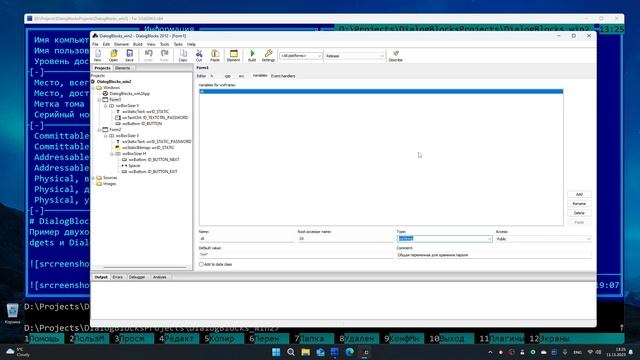Click the Describe toolbar icon
Viewport: 640px width, 360px height.
click(395, 56)
